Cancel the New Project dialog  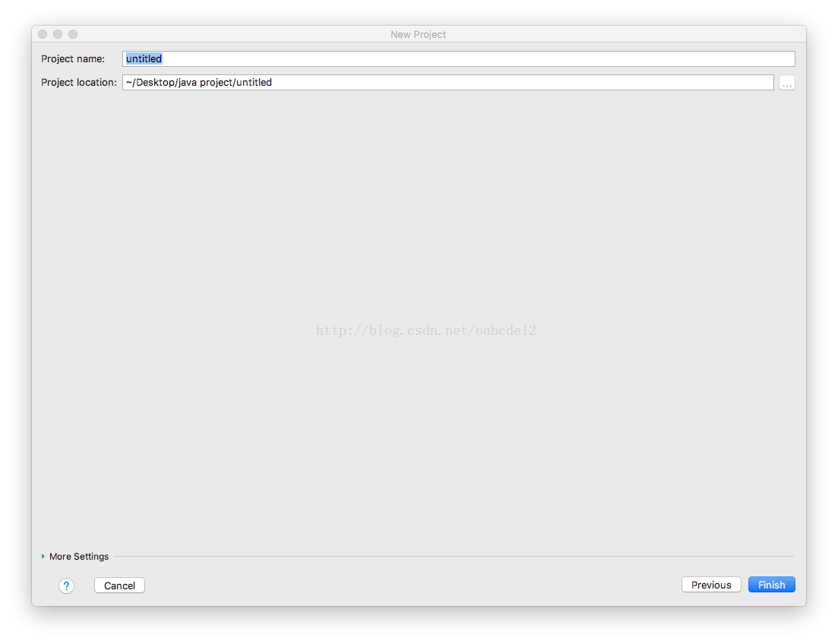[120, 586]
